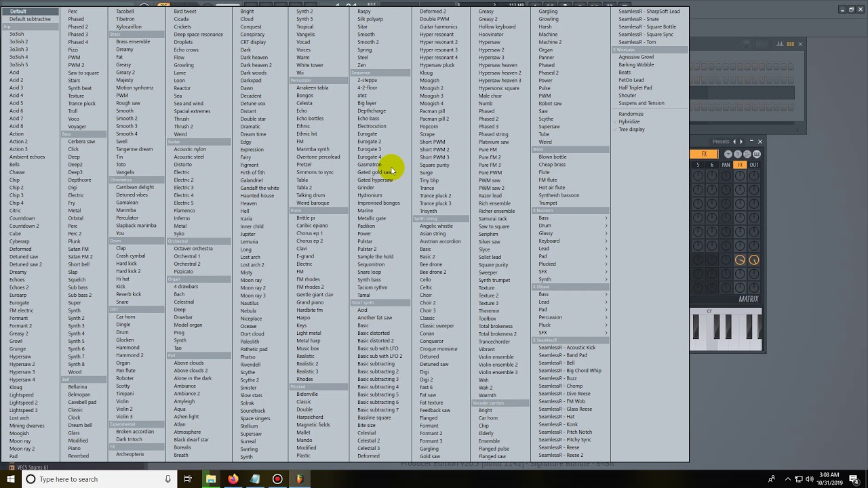The width and height of the screenshot is (868, 488).
Task: Open the volume icon in system tray
Action: pos(810,479)
